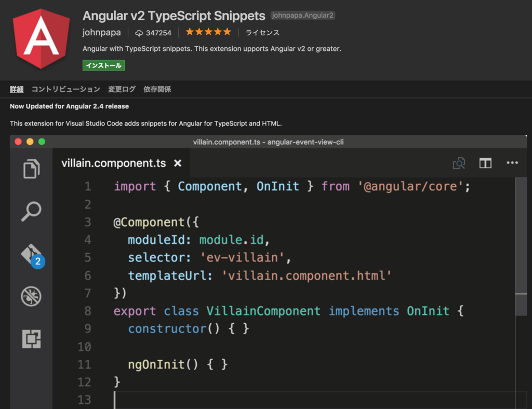The width and height of the screenshot is (532, 409).
Task: Open the Search magnifier icon in sidebar
Action: click(31, 211)
